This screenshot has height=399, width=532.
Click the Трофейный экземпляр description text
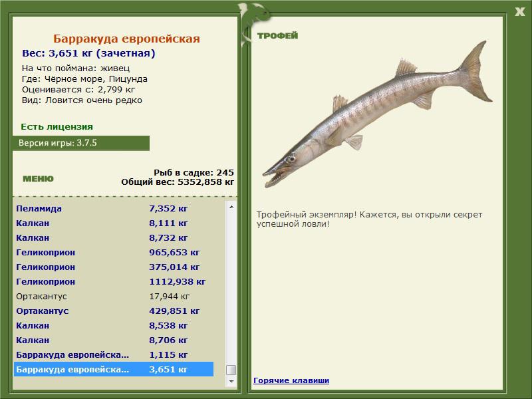point(369,219)
